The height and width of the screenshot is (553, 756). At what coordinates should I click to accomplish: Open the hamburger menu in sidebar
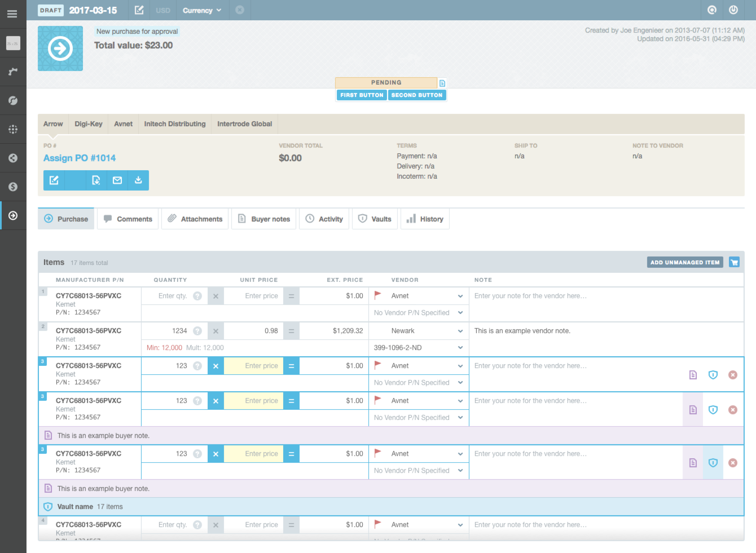(x=13, y=14)
